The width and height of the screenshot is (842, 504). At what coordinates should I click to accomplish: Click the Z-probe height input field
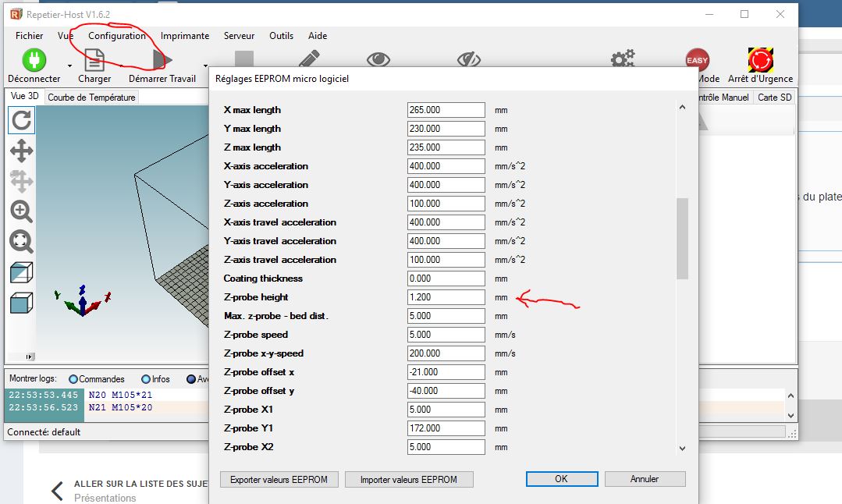(x=446, y=297)
